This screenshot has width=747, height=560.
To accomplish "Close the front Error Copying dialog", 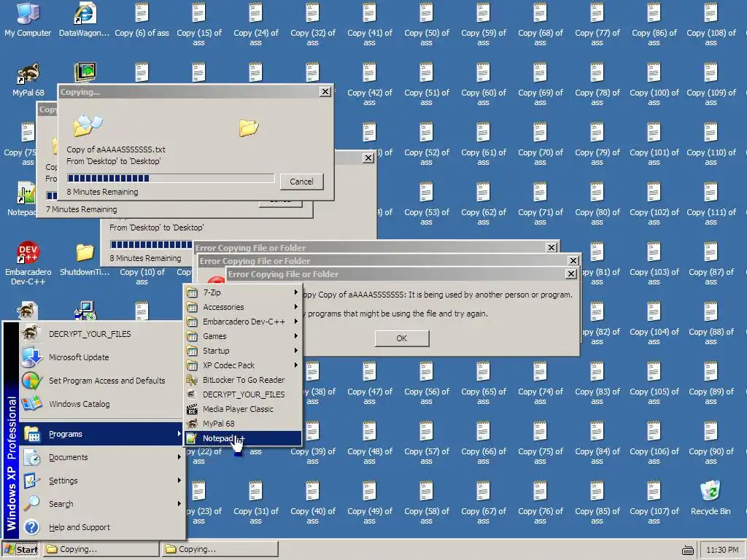I will point(570,274).
